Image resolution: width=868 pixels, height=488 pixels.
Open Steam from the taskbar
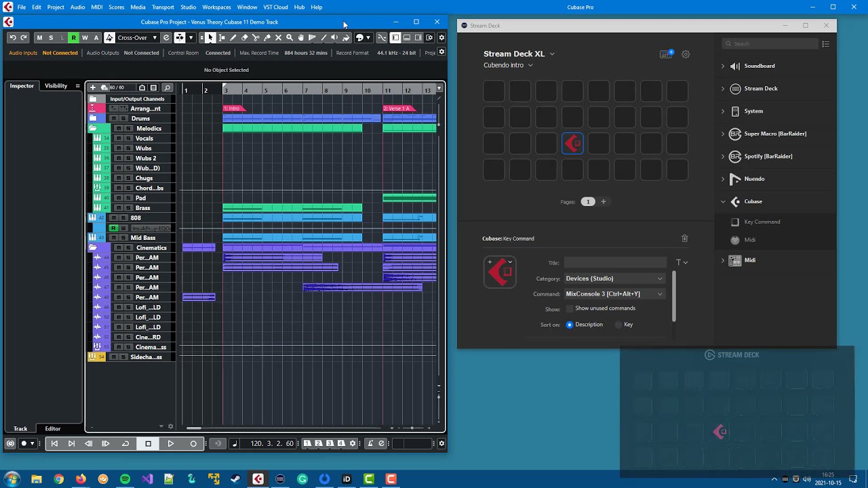pyautogui.click(x=235, y=479)
